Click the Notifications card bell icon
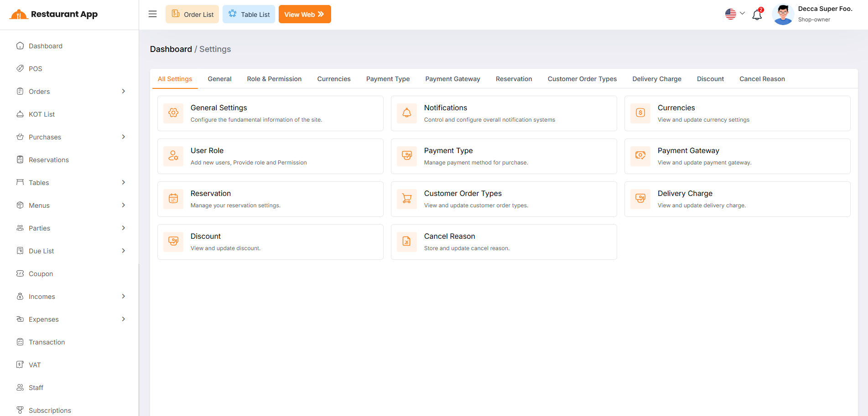868x416 pixels. (407, 113)
